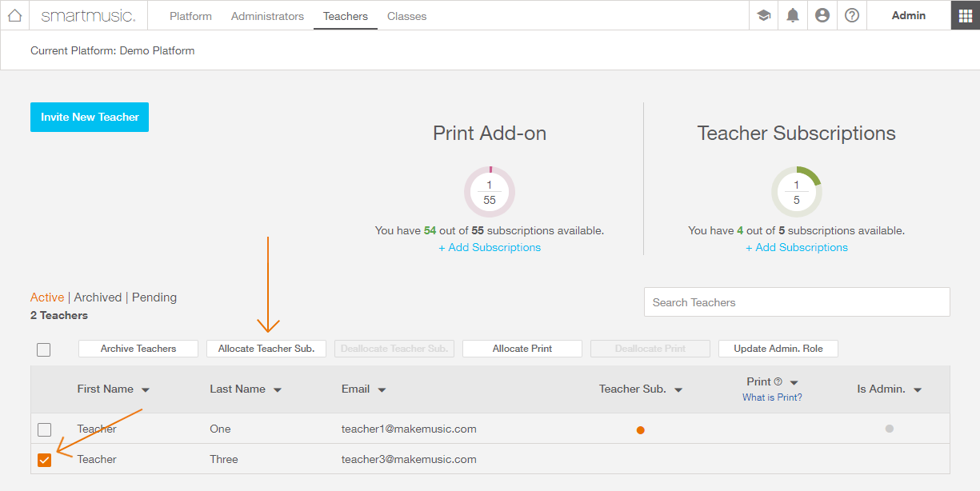Image resolution: width=980 pixels, height=491 pixels.
Task: Click the home icon in top bar
Action: click(x=14, y=15)
